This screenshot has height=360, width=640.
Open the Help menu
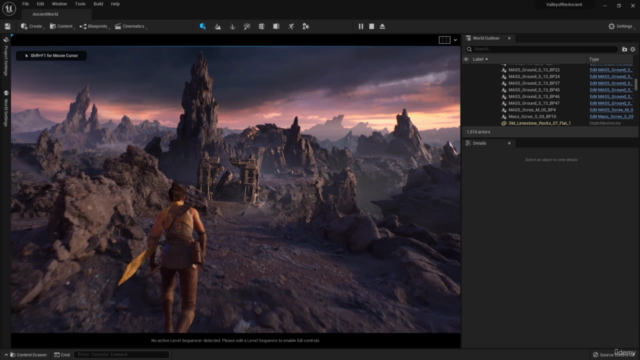(115, 4)
